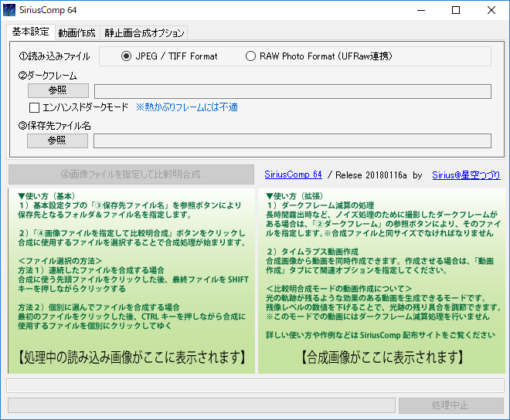Select JPEG / TIFF Format radio button

point(127,56)
